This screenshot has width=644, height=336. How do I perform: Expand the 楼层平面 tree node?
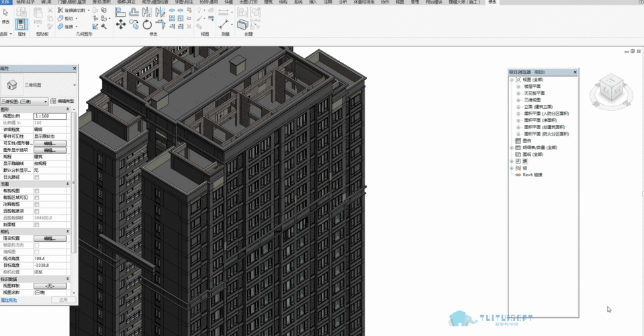pyautogui.click(x=518, y=86)
